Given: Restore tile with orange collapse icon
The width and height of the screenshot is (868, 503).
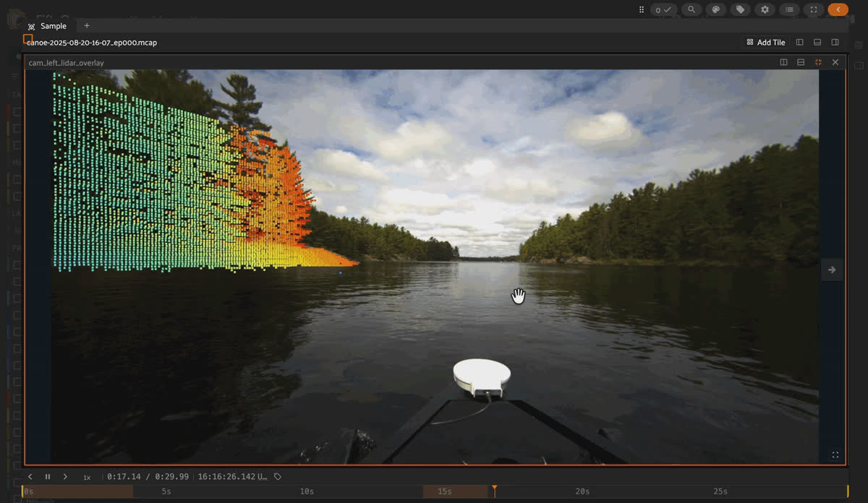Looking at the screenshot, I should [818, 62].
